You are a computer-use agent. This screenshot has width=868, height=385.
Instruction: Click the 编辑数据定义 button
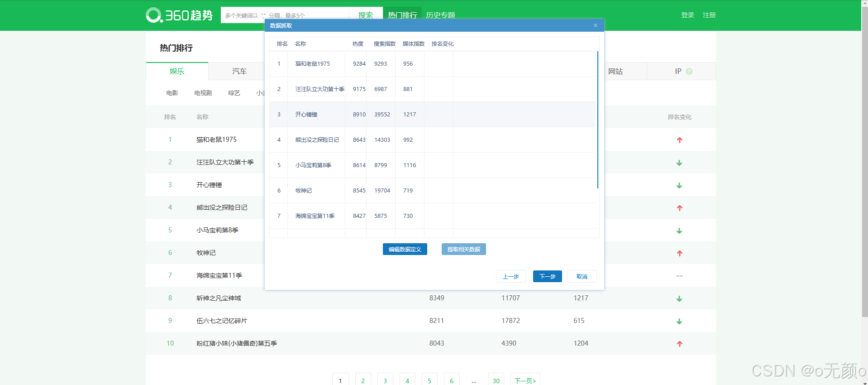tap(405, 249)
